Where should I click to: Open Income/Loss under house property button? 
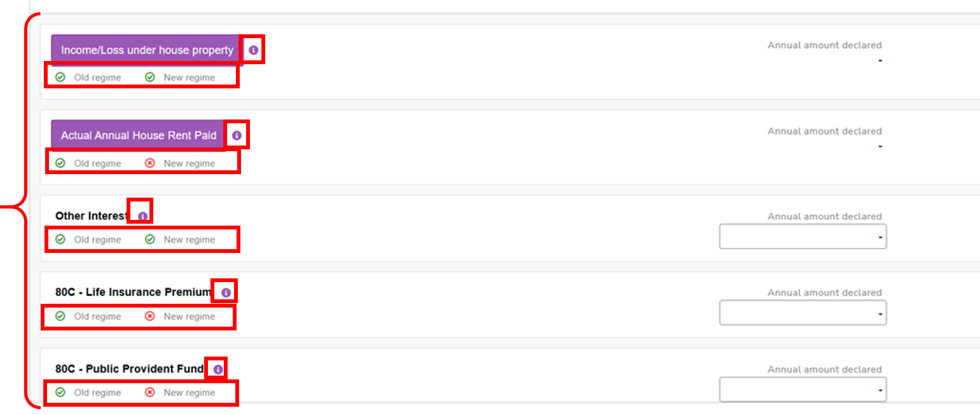[x=146, y=50]
